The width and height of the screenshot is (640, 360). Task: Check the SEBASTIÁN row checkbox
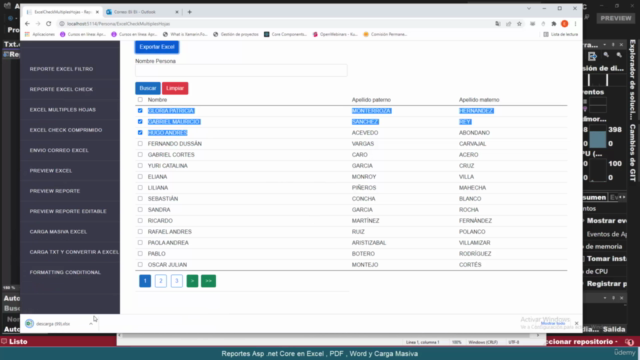coord(140,199)
